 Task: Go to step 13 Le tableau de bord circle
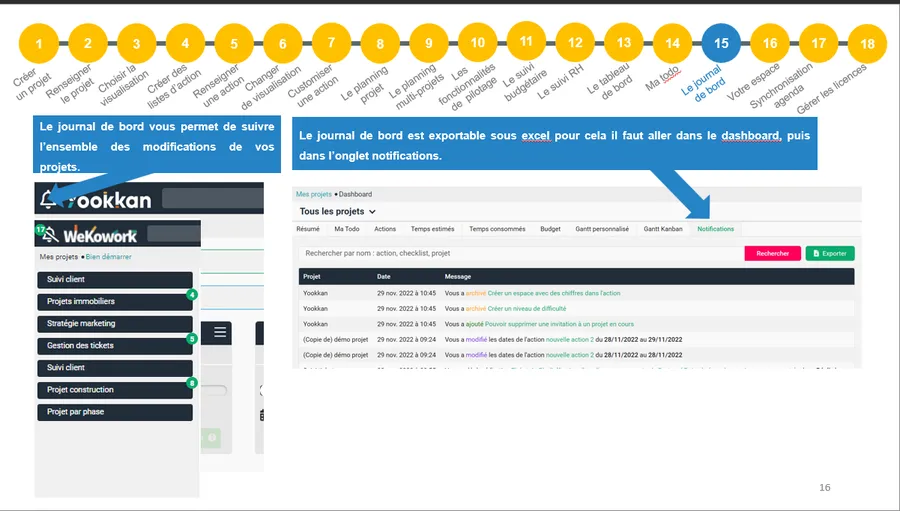[x=624, y=42]
